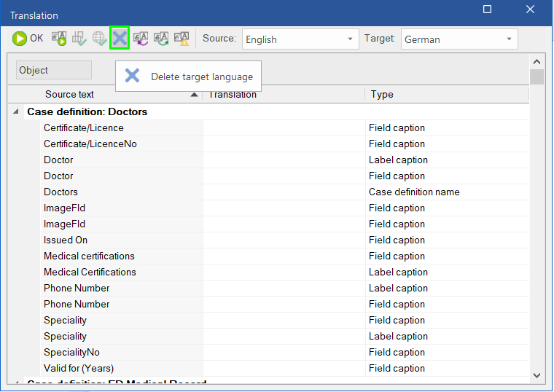Click the scrollbar up arrow
The height and width of the screenshot is (392, 554).
click(x=537, y=62)
